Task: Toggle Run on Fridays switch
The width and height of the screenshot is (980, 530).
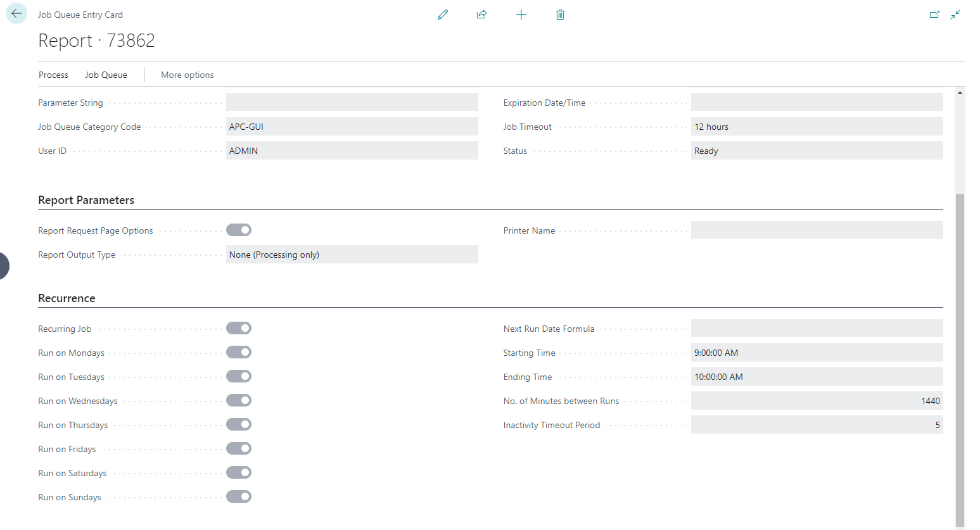Action: [239, 448]
